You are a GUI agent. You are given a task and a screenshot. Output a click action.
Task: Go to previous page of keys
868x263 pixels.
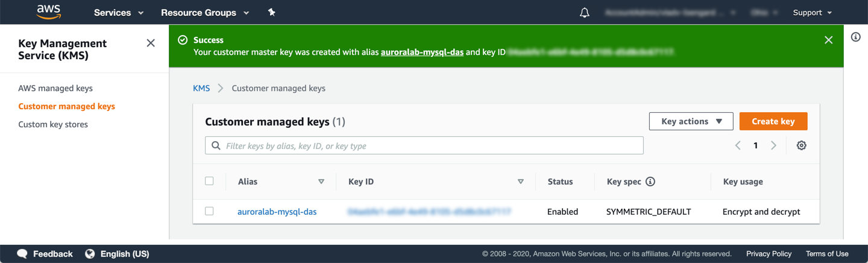(738, 145)
